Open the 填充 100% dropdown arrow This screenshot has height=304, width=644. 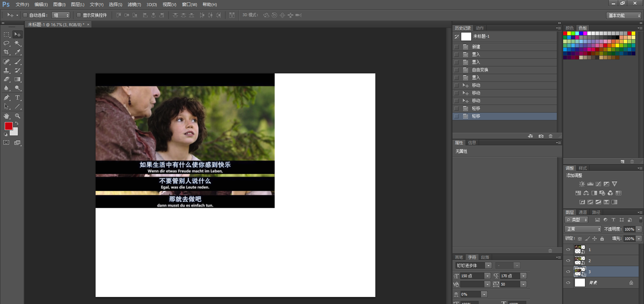(x=639, y=239)
